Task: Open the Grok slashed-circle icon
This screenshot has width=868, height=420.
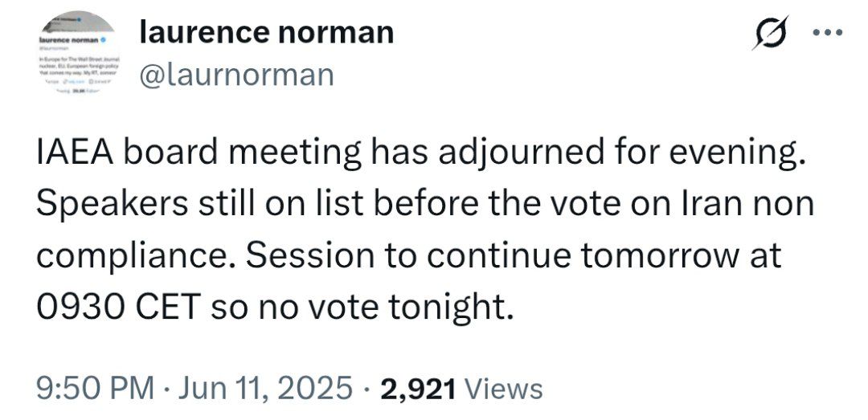Action: coord(770,33)
